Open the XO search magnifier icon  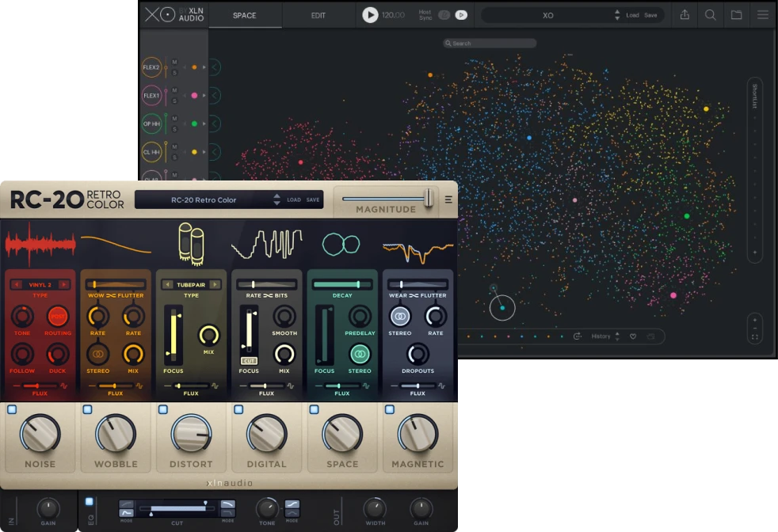point(711,15)
